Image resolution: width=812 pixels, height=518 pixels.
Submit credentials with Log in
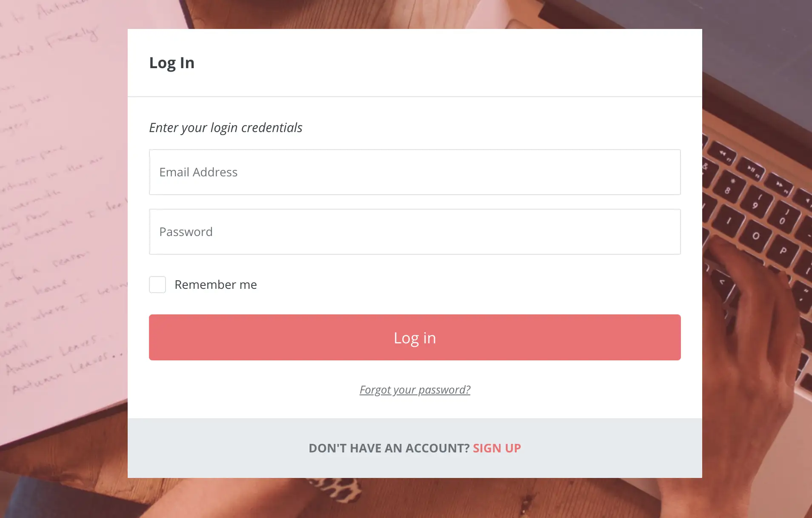click(415, 337)
